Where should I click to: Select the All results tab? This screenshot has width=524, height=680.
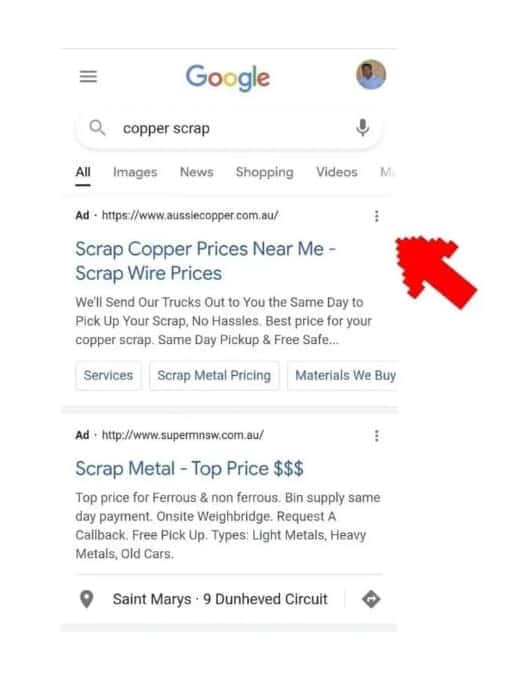point(83,172)
